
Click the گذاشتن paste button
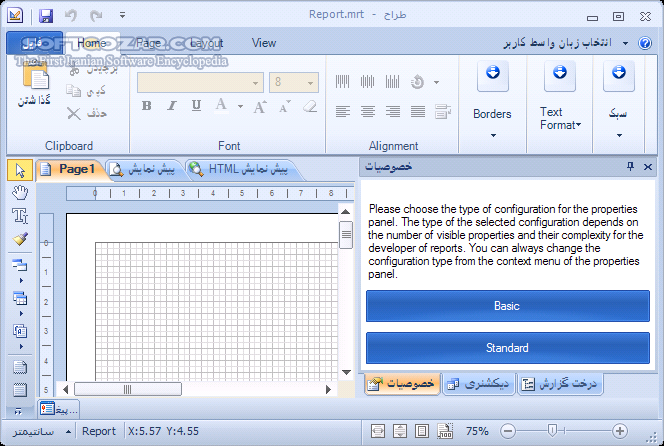(x=34, y=86)
